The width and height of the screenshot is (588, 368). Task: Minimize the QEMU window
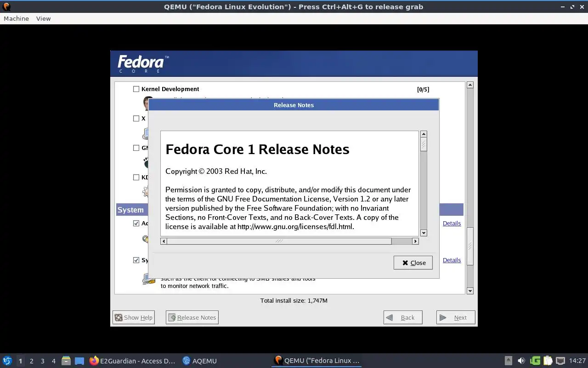tap(563, 6)
